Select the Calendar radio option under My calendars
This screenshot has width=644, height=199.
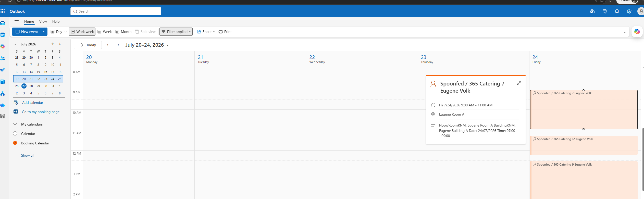pyautogui.click(x=15, y=133)
